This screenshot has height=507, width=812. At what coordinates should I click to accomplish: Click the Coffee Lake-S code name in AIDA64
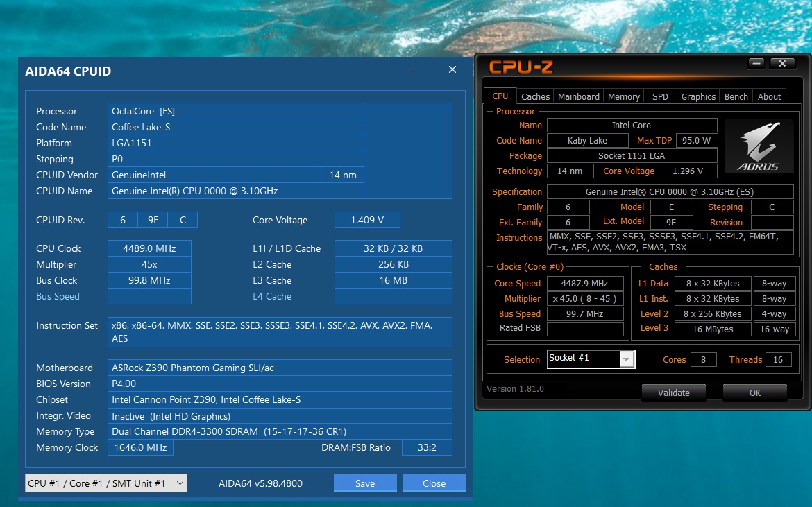236,127
